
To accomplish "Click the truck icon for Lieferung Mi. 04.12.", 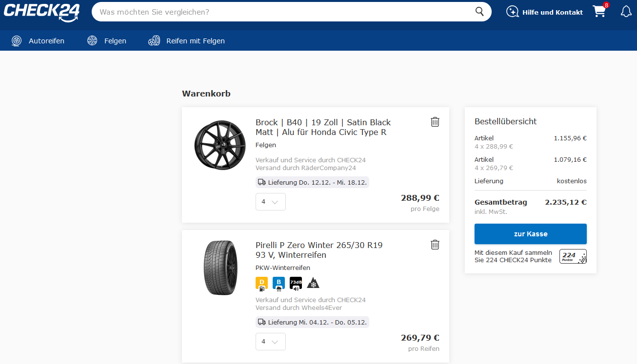I will [262, 322].
